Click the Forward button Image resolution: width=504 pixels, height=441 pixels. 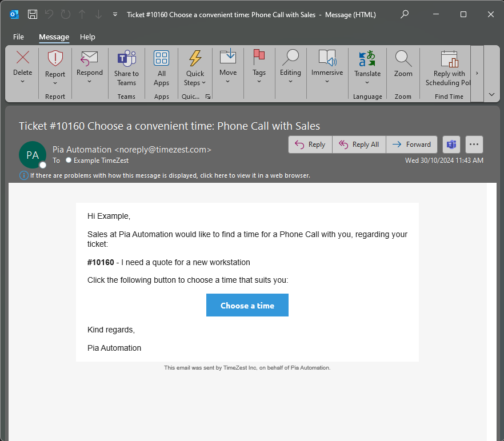(412, 145)
